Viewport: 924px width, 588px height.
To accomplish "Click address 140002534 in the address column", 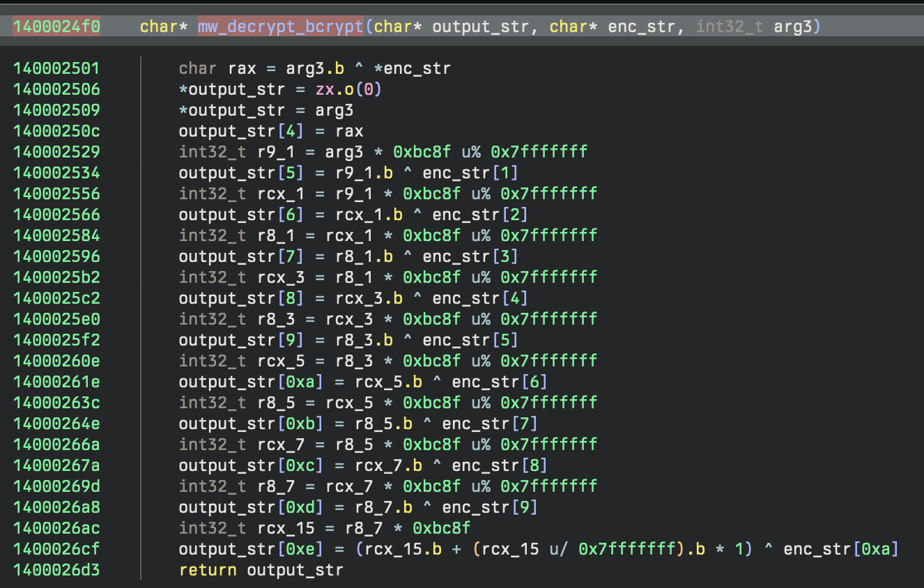I will click(x=56, y=173).
